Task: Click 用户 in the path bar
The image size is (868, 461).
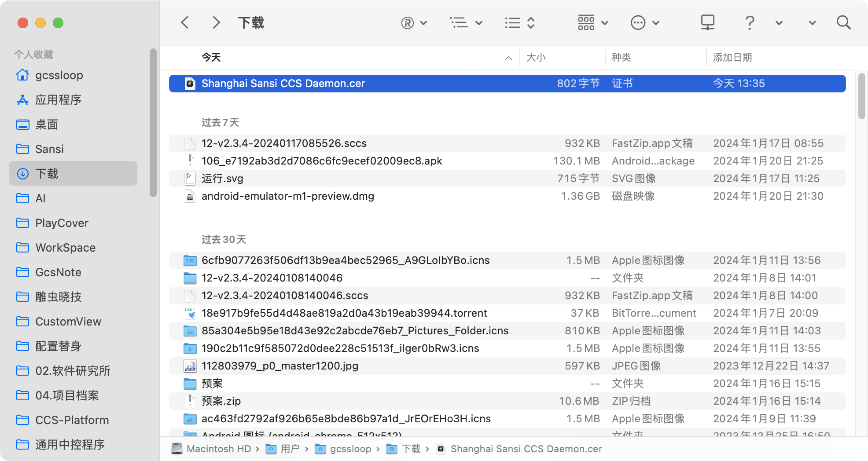Action: coord(283,449)
